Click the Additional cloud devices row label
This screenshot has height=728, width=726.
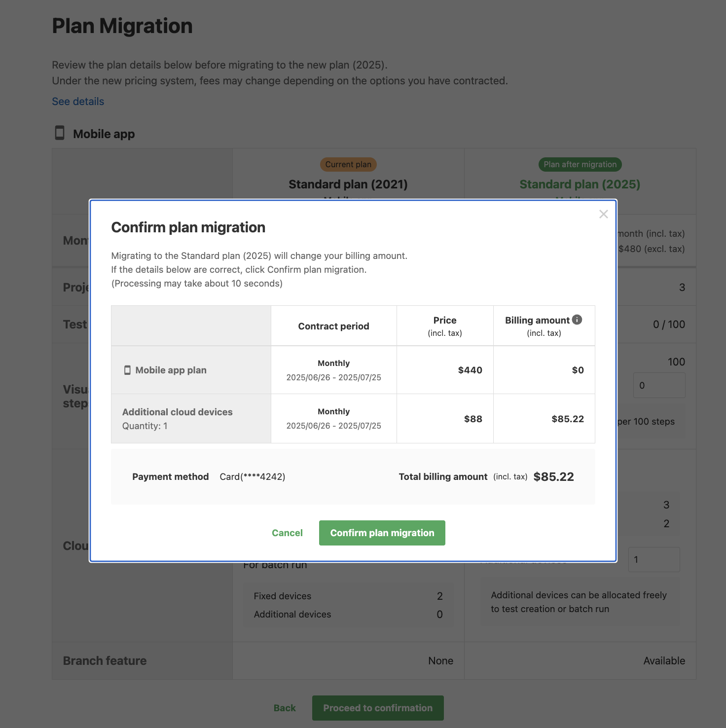(x=178, y=412)
